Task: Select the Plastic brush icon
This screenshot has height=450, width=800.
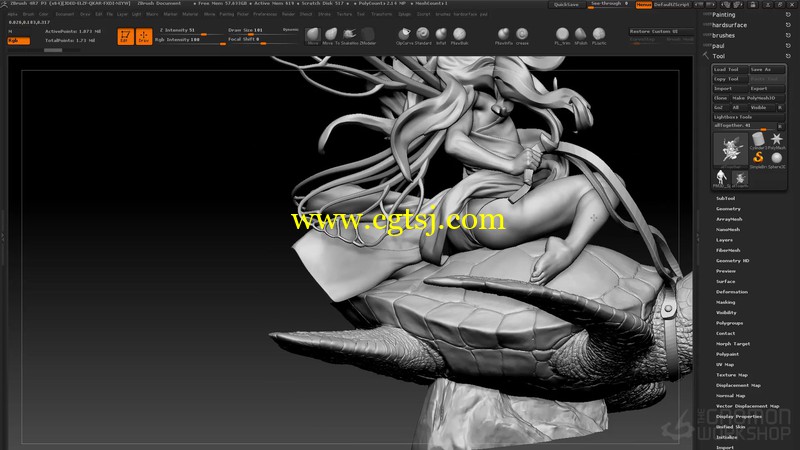Action: pyautogui.click(x=599, y=34)
